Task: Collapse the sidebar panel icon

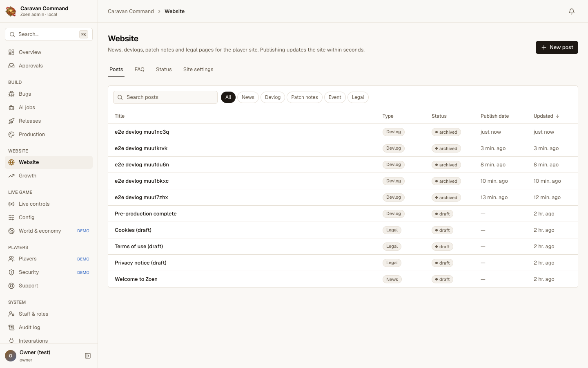Action: pyautogui.click(x=88, y=356)
